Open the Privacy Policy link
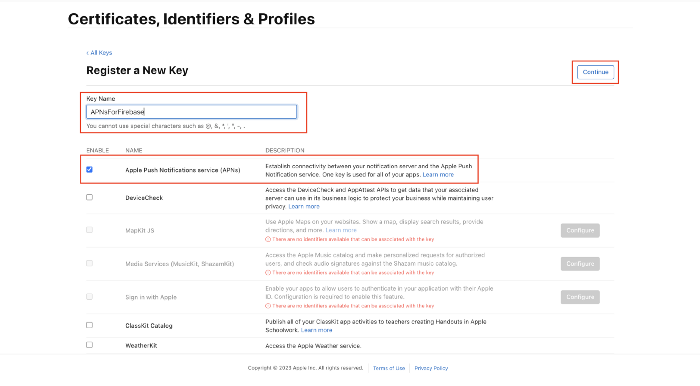The width and height of the screenshot is (700, 386). point(431,368)
